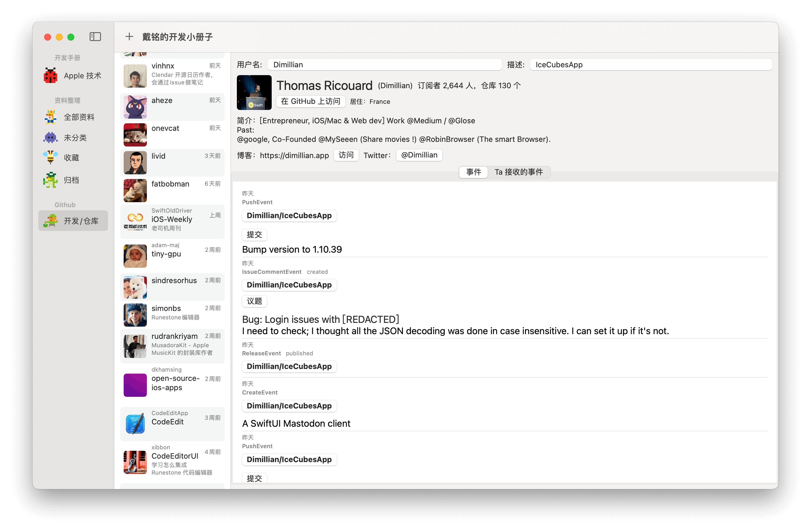Screen dimensions: 811x532
Task: Click 提交 button under Bump version
Action: click(254, 235)
